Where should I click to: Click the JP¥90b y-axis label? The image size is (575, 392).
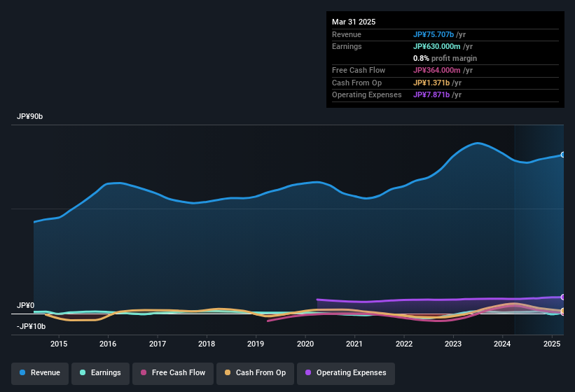(29, 116)
